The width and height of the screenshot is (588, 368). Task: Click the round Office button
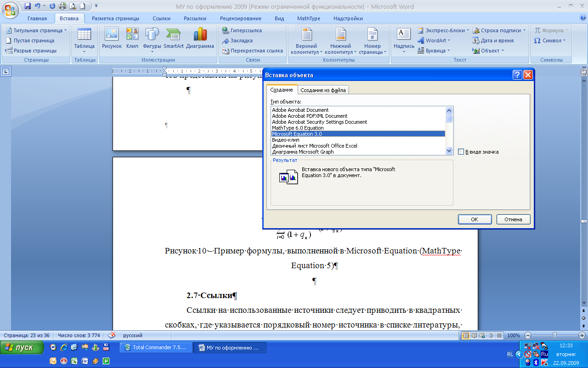[10, 9]
